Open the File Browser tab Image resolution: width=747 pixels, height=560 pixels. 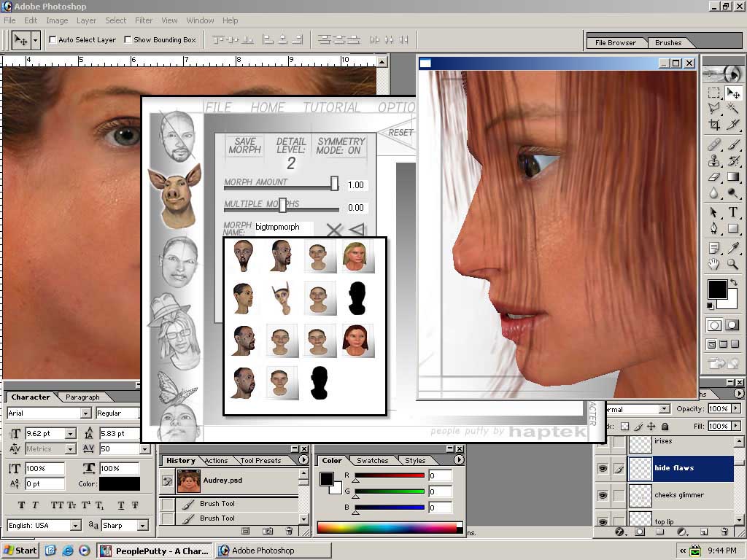pyautogui.click(x=616, y=43)
